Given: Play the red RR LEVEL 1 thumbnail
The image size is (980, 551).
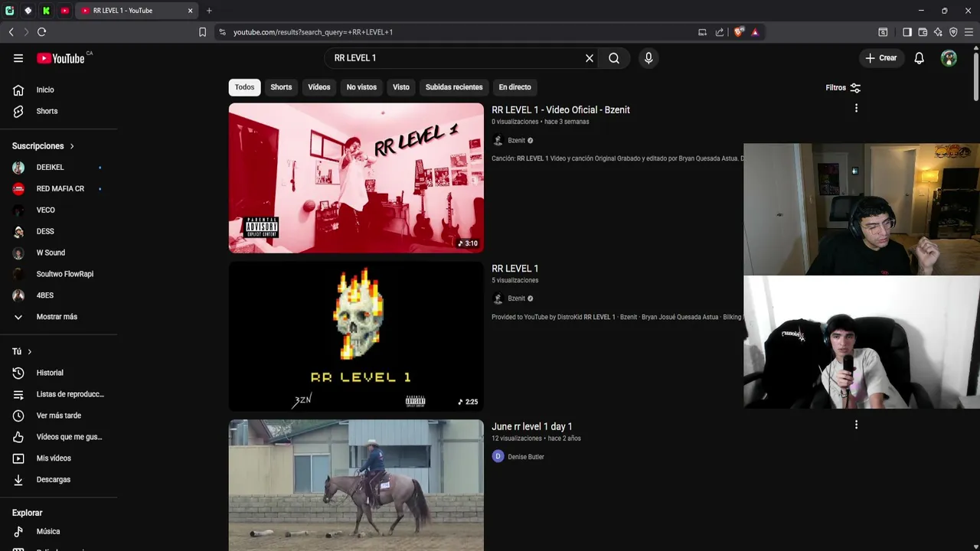Looking at the screenshot, I should (356, 178).
